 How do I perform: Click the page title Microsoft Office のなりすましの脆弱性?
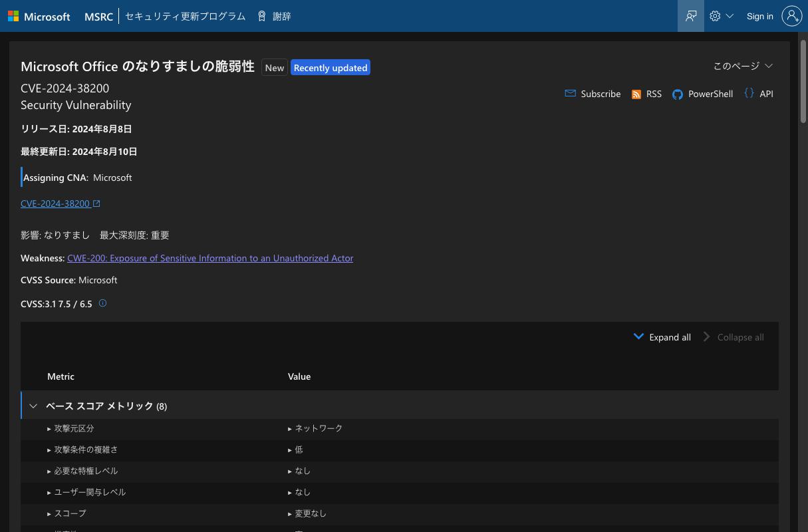point(138,66)
